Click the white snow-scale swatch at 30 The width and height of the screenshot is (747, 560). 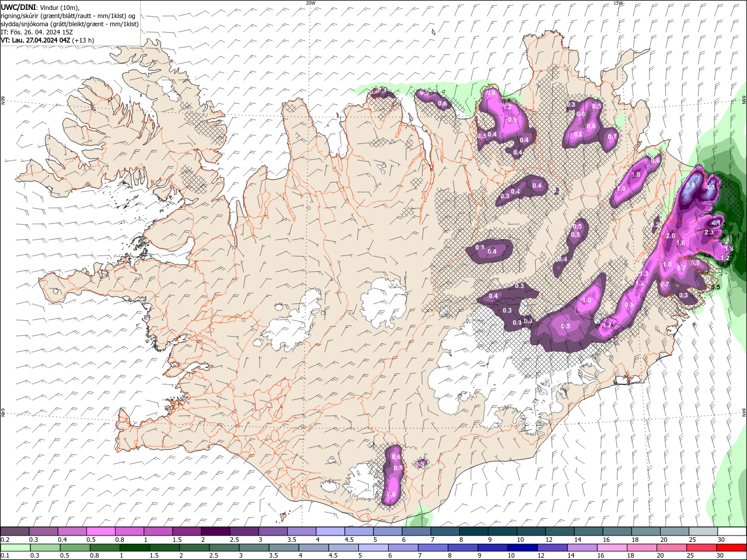point(732,531)
